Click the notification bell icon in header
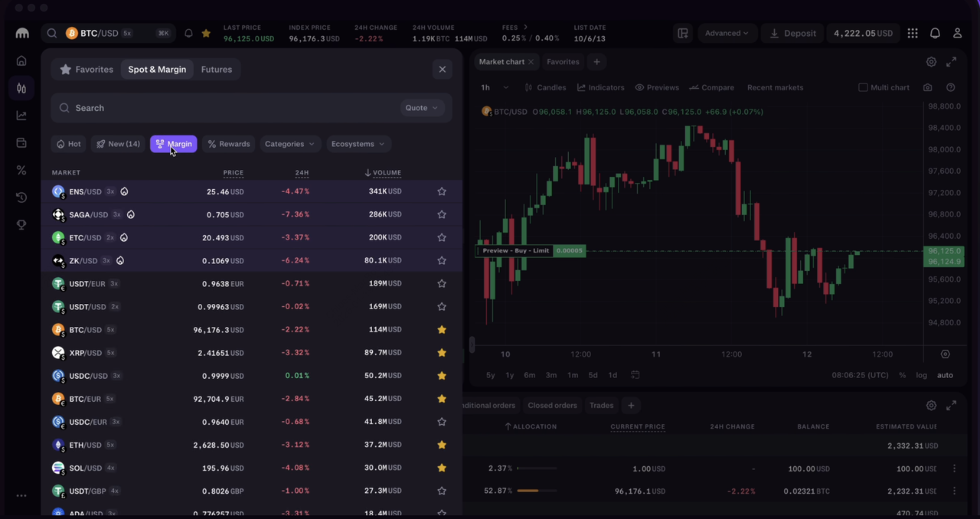 pos(935,34)
